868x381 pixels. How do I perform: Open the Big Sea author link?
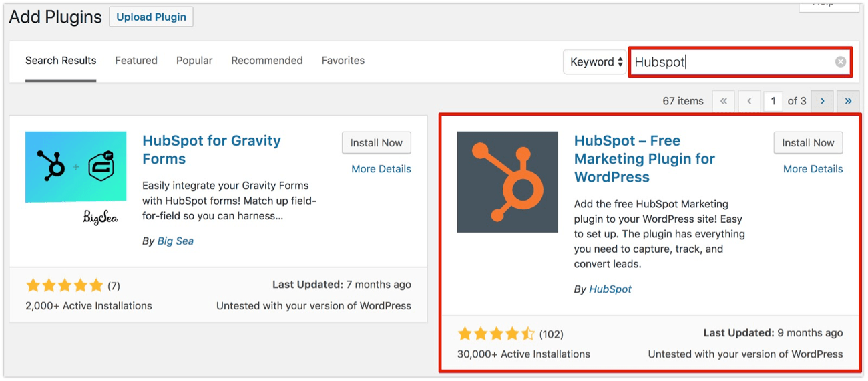tap(176, 241)
